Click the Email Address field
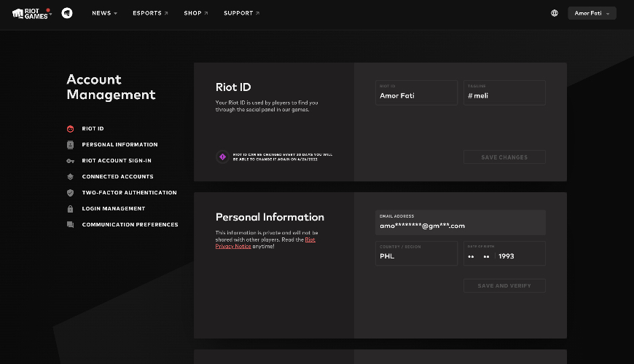 (460, 222)
